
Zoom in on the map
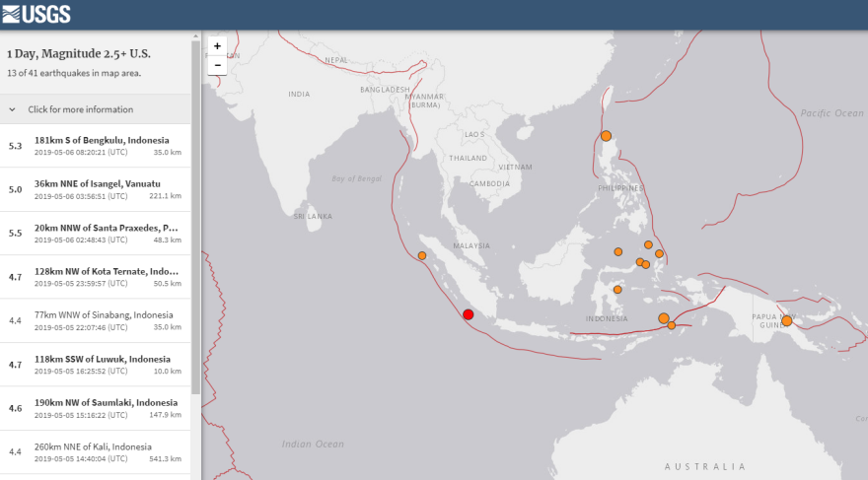tap(217, 45)
